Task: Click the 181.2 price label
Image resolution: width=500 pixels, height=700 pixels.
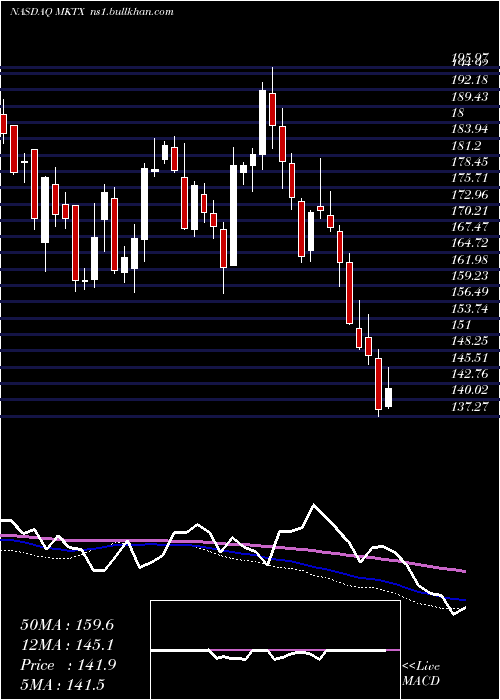Action: coord(467,146)
